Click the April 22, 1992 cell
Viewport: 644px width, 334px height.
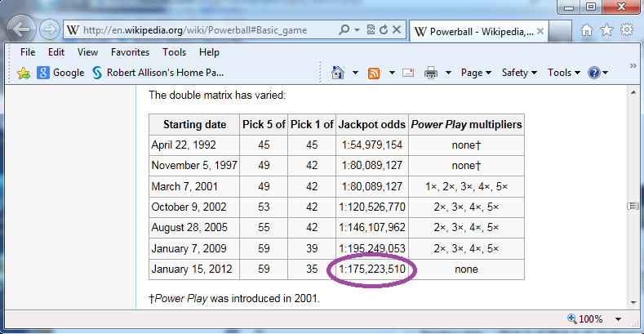pos(194,145)
